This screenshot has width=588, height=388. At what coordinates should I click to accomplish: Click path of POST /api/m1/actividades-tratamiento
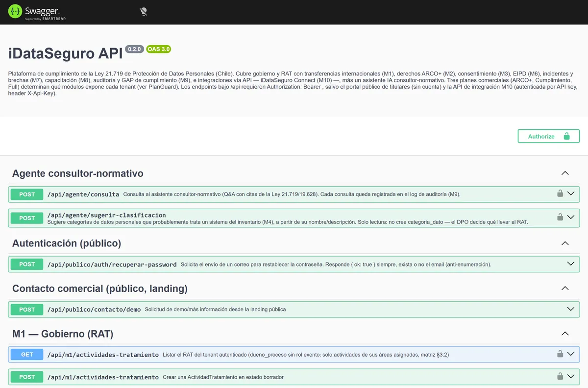103,377
